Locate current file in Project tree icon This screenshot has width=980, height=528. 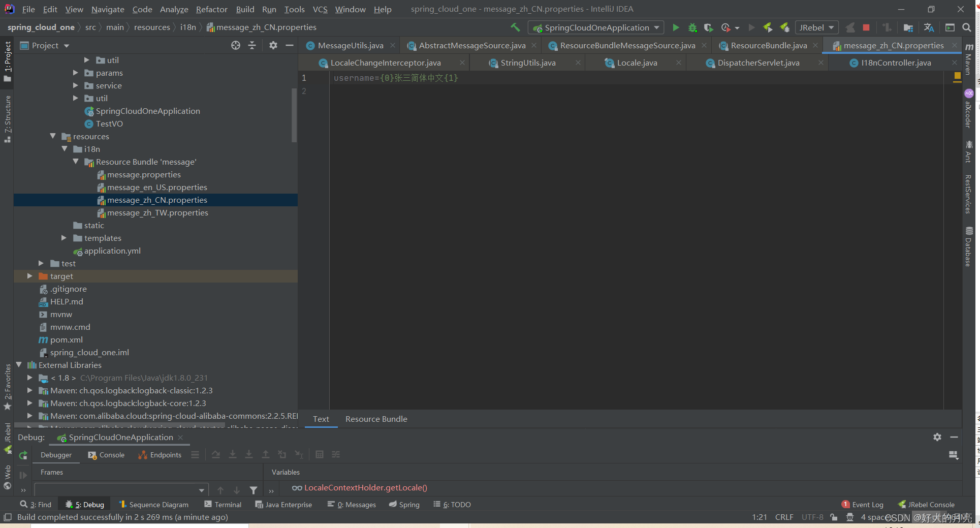(x=236, y=45)
